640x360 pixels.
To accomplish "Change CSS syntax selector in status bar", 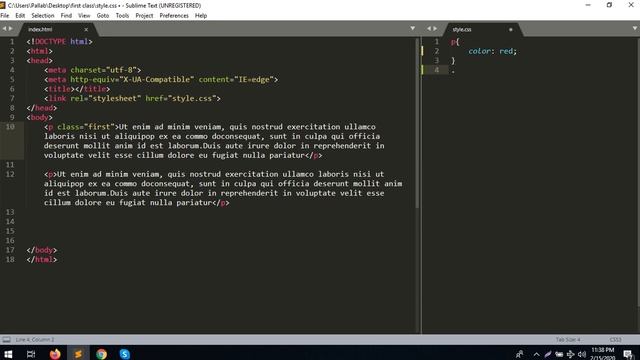I will coord(616,340).
